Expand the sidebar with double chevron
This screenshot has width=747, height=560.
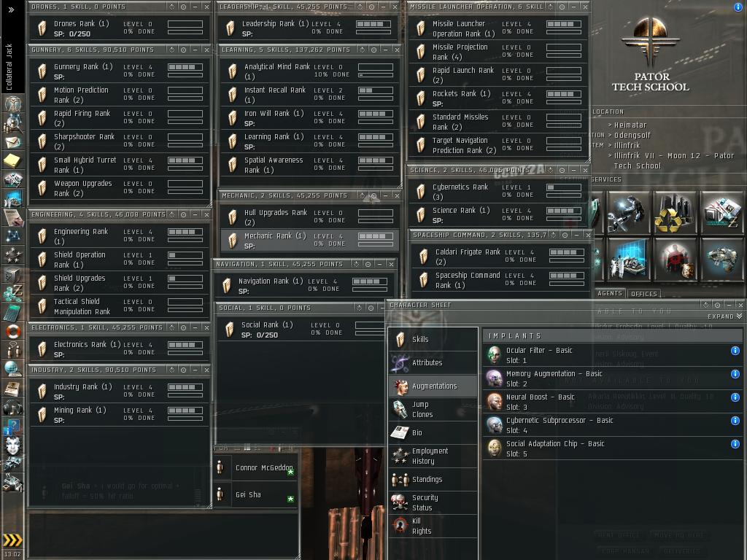click(12, 9)
